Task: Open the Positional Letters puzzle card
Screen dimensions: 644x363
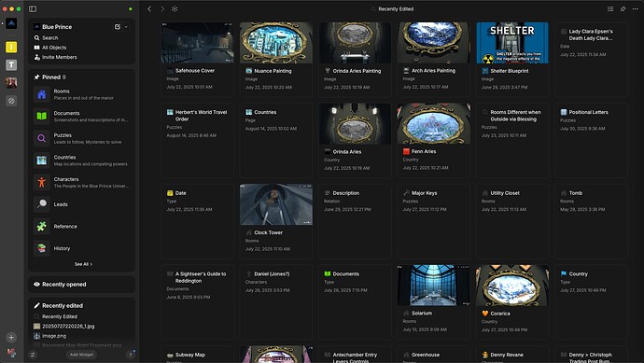Action: (592, 140)
